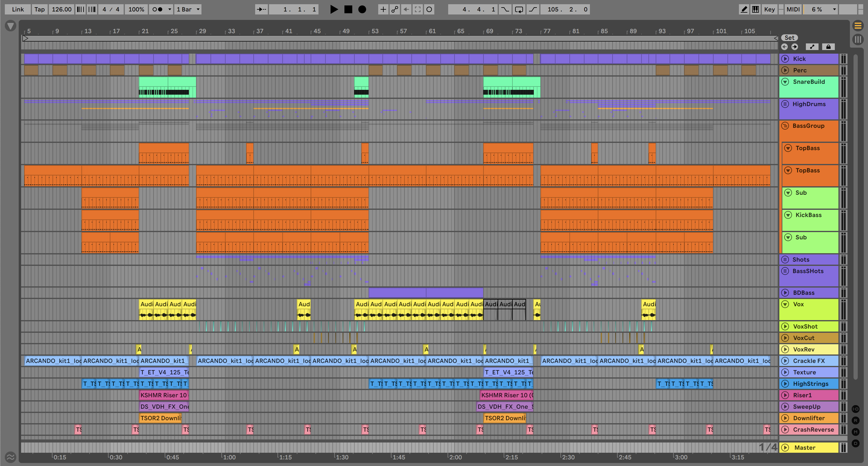Enable Draw Mode pencil icon
The height and width of the screenshot is (466, 868).
(x=743, y=9)
